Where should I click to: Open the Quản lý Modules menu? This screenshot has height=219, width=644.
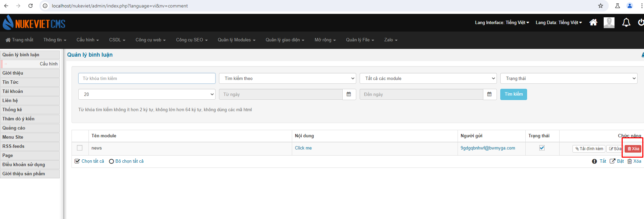(x=237, y=40)
